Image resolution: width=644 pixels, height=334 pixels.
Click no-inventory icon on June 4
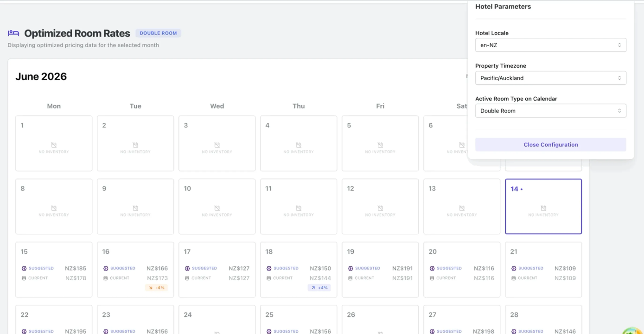[x=299, y=145]
